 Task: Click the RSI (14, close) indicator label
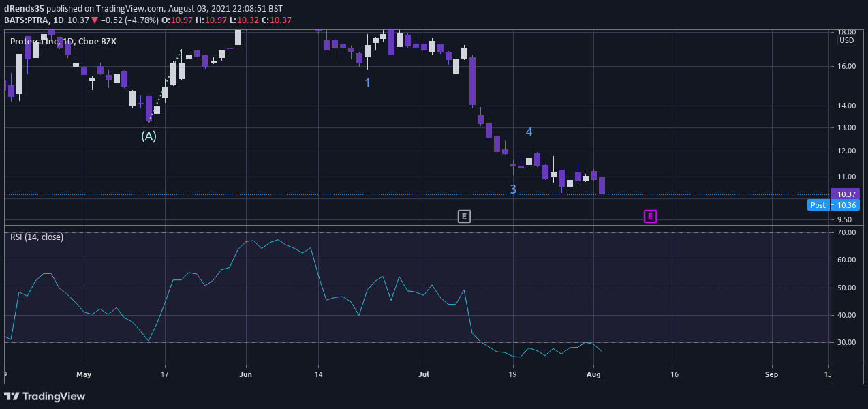37,237
